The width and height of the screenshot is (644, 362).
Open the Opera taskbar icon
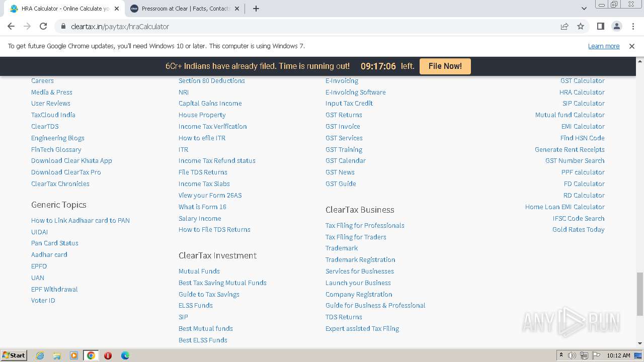(108, 355)
